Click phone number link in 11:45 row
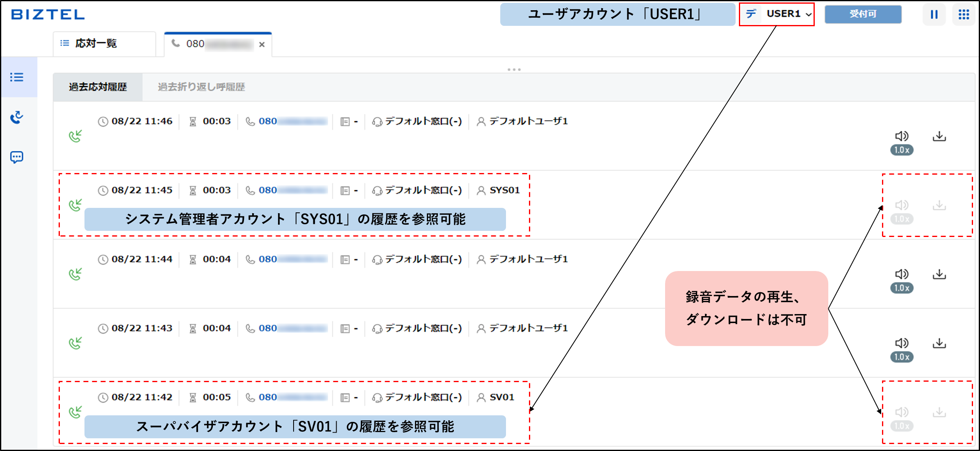Image resolution: width=980 pixels, height=451 pixels. tap(293, 190)
